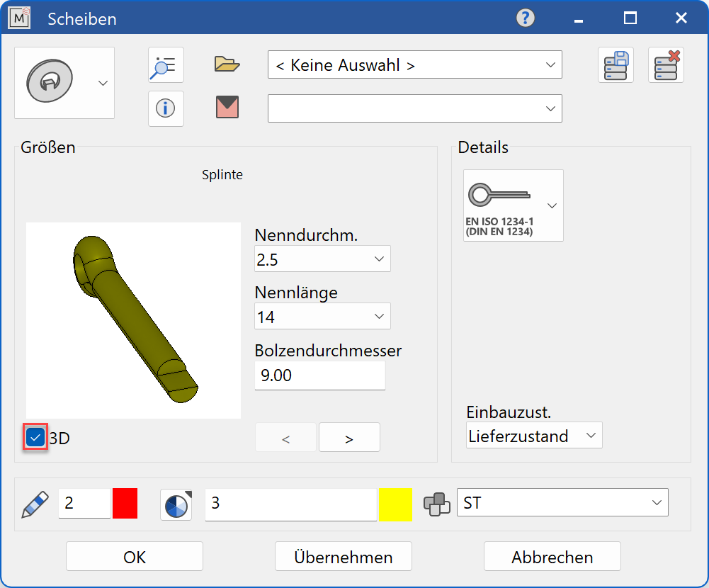This screenshot has height=588, width=709.
Task: Click the color number field containing 3
Action: 290,504
